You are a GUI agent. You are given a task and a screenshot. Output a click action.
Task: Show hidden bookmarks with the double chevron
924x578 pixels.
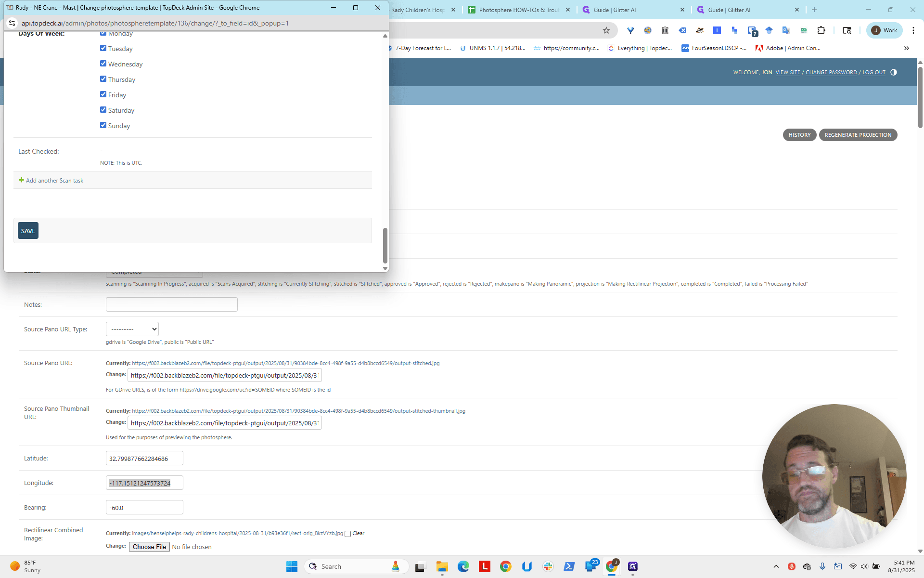[906, 48]
